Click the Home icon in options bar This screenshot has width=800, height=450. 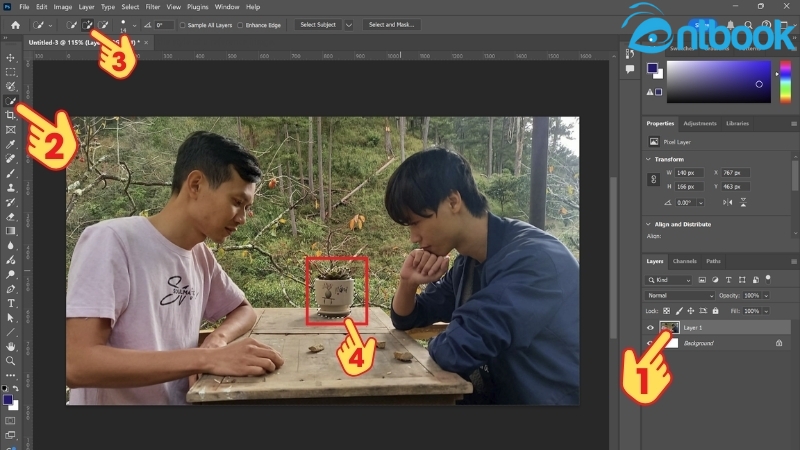pos(15,24)
